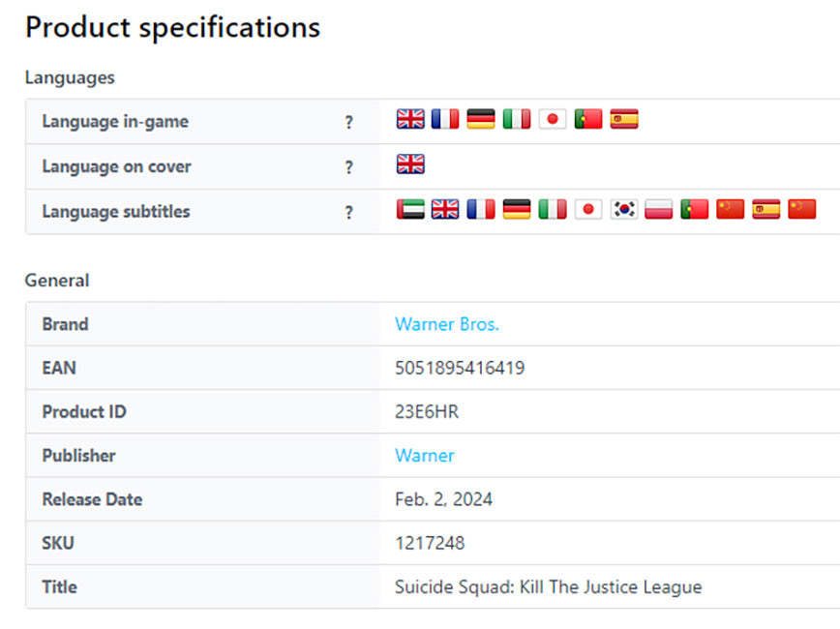The height and width of the screenshot is (629, 840).
Task: Open the Warner publisher link
Action: 424,455
